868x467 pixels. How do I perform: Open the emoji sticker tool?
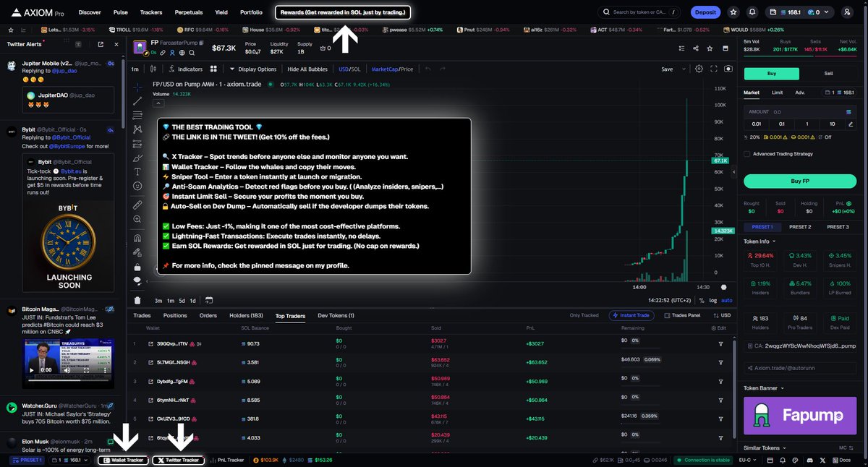137,186
